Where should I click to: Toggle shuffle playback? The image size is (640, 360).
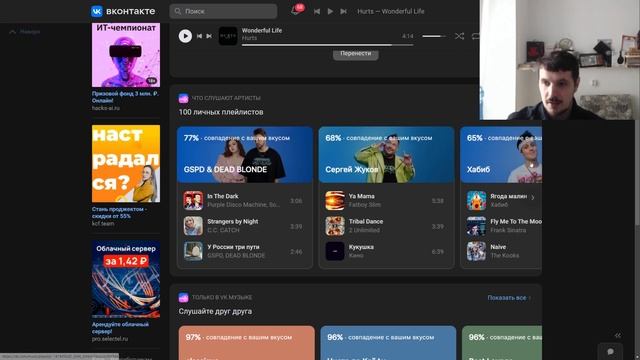point(460,36)
